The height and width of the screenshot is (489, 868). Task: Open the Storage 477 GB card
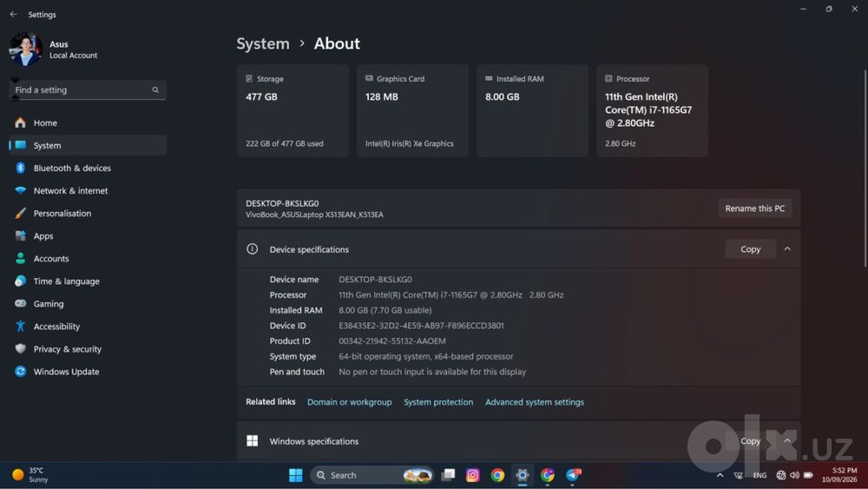click(293, 111)
